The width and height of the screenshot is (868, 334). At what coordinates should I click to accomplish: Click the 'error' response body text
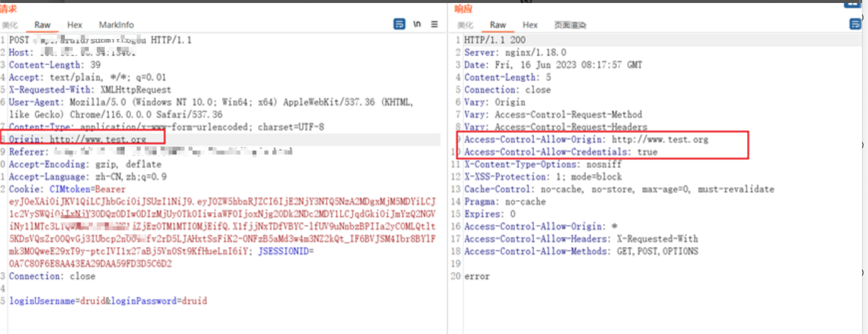point(477,276)
